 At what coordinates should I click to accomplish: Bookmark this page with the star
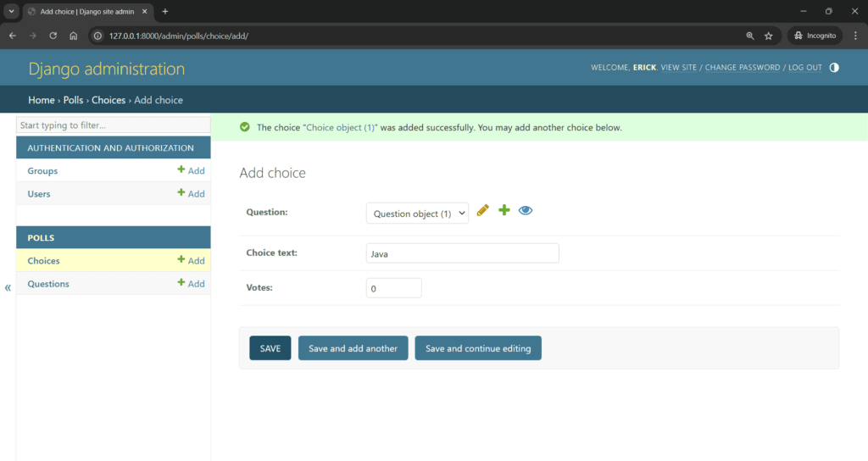pos(768,36)
